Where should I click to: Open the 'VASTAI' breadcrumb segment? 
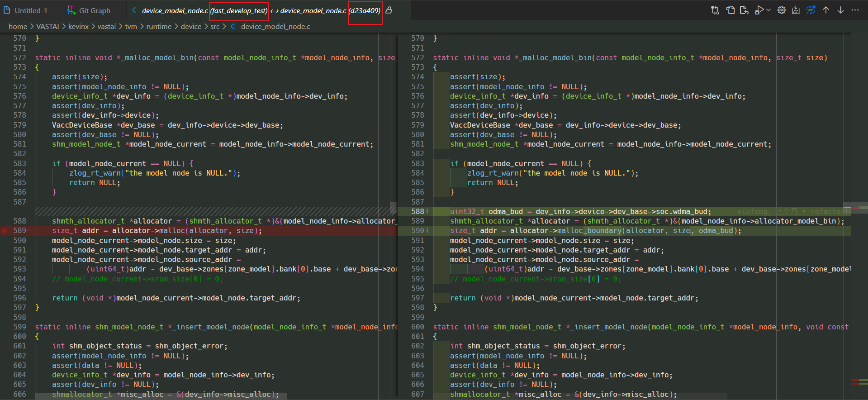point(47,27)
